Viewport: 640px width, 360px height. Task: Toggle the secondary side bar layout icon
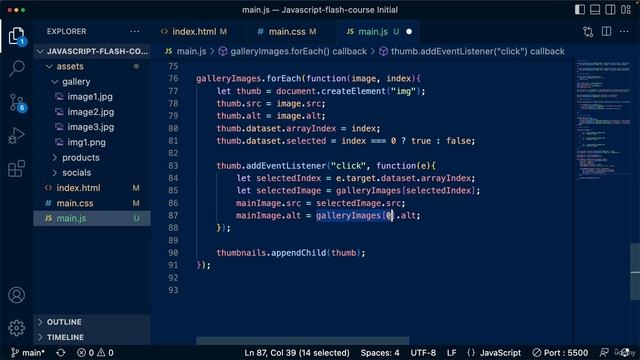610,10
